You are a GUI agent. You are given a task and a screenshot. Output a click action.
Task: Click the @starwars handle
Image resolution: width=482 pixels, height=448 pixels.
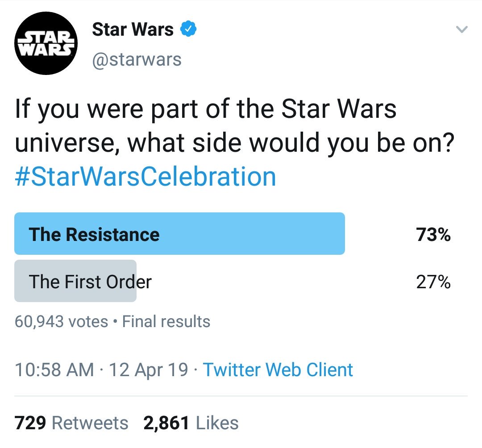[137, 59]
